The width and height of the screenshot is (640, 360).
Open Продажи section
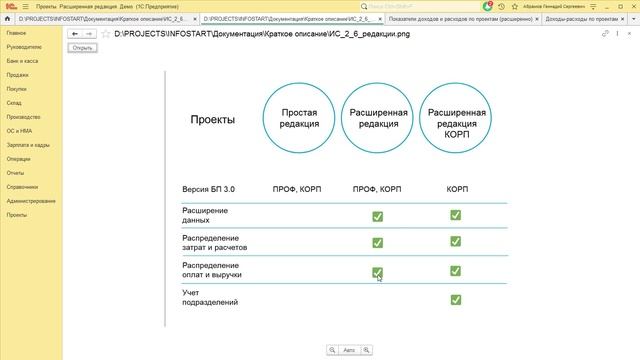(18, 75)
